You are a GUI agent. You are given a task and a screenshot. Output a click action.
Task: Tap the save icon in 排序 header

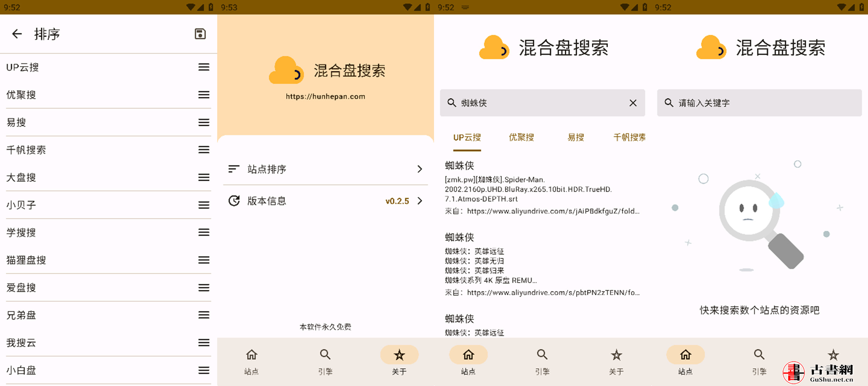pos(200,34)
